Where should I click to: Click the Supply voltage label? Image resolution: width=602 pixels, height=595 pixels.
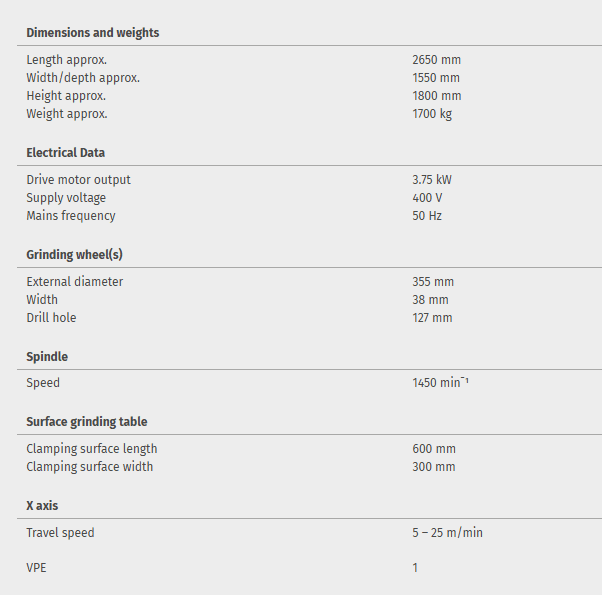coord(66,198)
